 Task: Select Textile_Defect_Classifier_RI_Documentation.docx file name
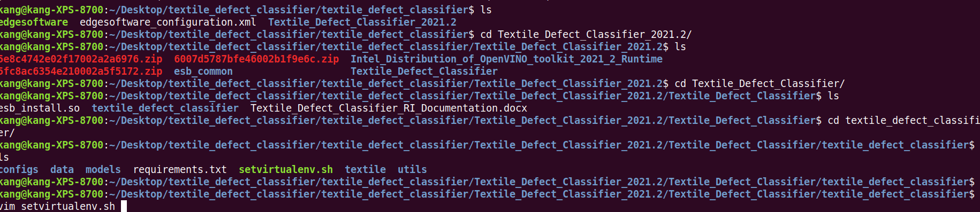click(389, 108)
